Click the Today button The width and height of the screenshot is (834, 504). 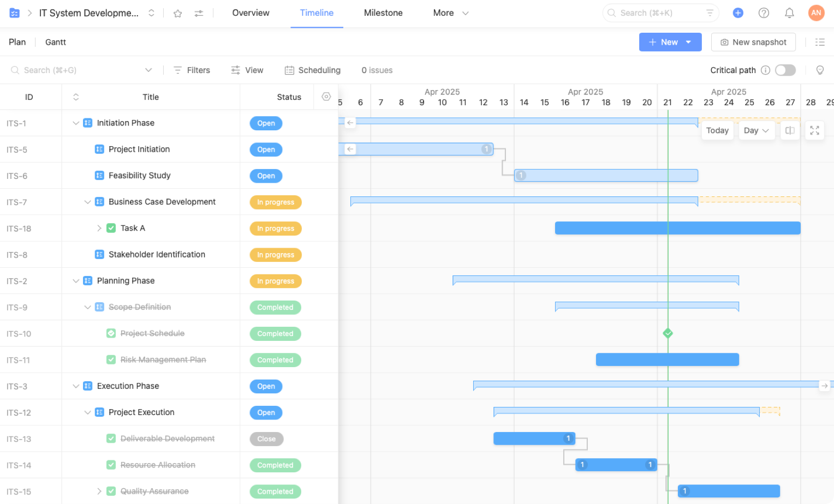tap(717, 130)
